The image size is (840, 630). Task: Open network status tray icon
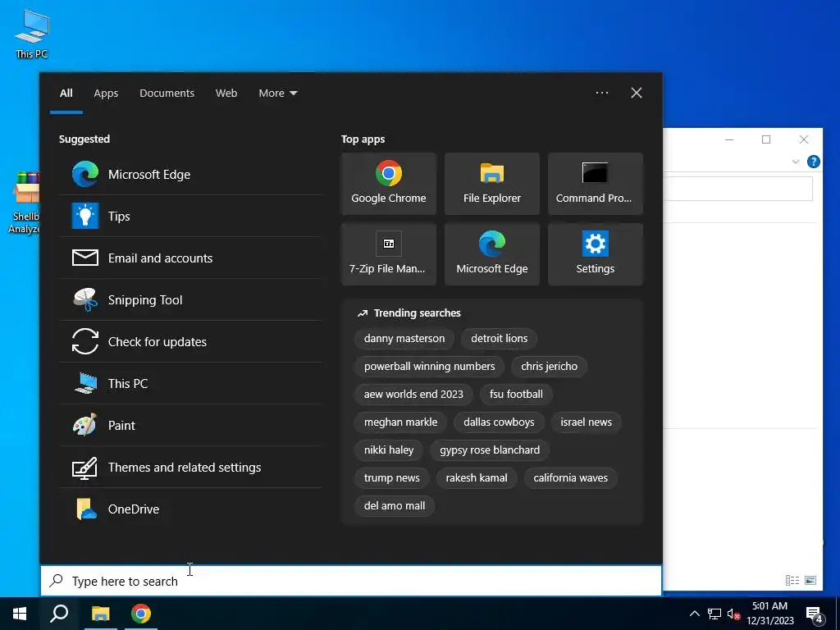tap(714, 614)
